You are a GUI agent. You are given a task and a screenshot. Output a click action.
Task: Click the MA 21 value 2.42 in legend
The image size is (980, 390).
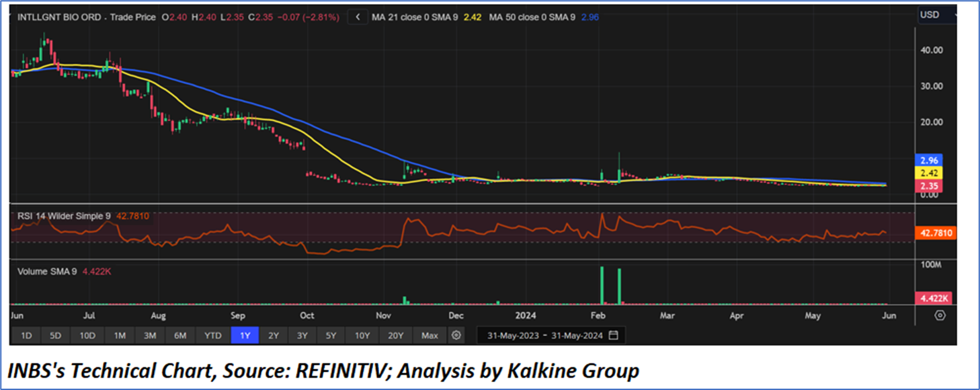point(474,17)
